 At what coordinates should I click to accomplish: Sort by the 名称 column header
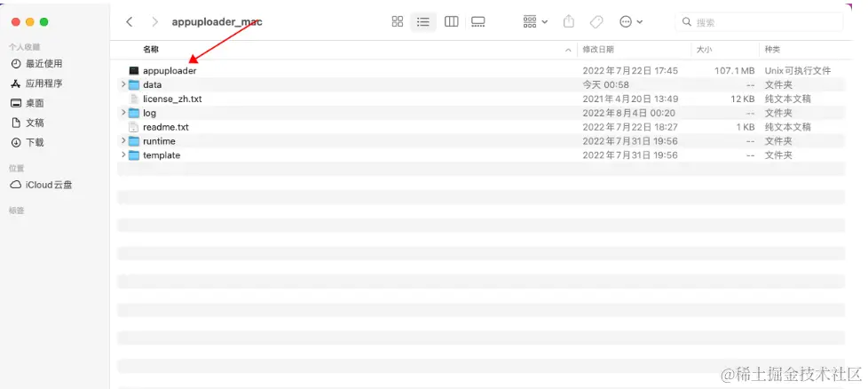151,50
